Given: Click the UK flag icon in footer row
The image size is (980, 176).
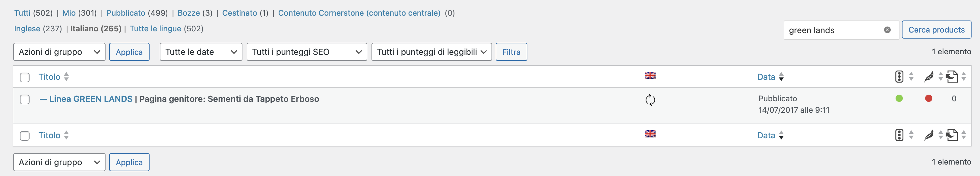Looking at the screenshot, I should (650, 134).
